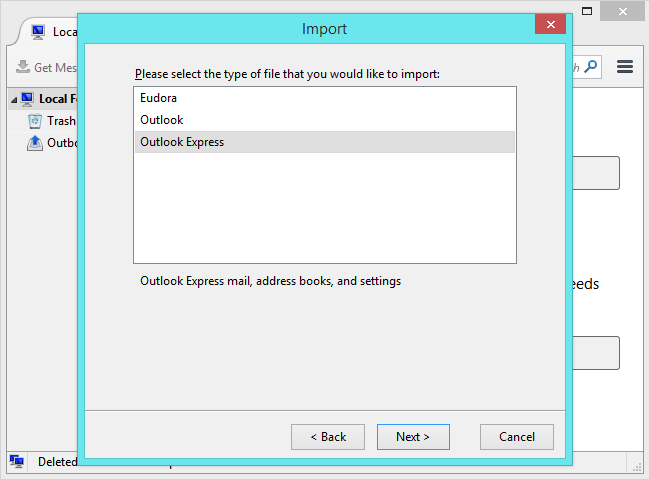This screenshot has height=480, width=650.
Task: Select the Trash folder icon
Action: tap(35, 121)
